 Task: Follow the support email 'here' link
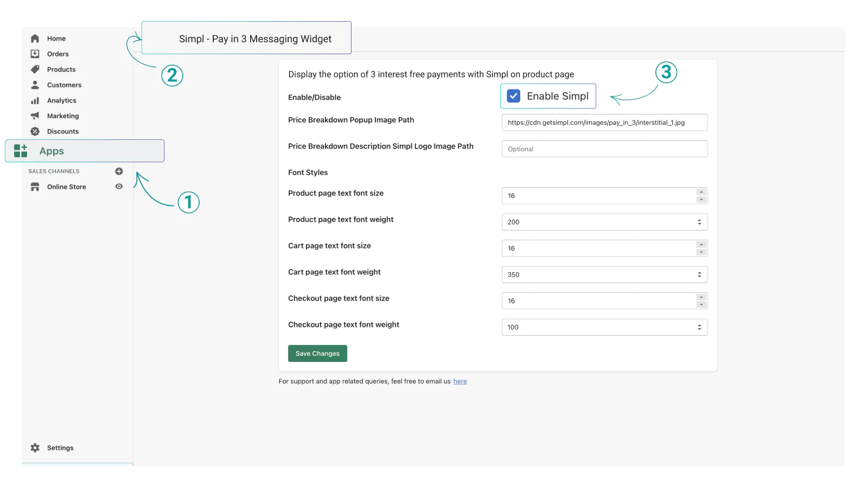point(460,382)
